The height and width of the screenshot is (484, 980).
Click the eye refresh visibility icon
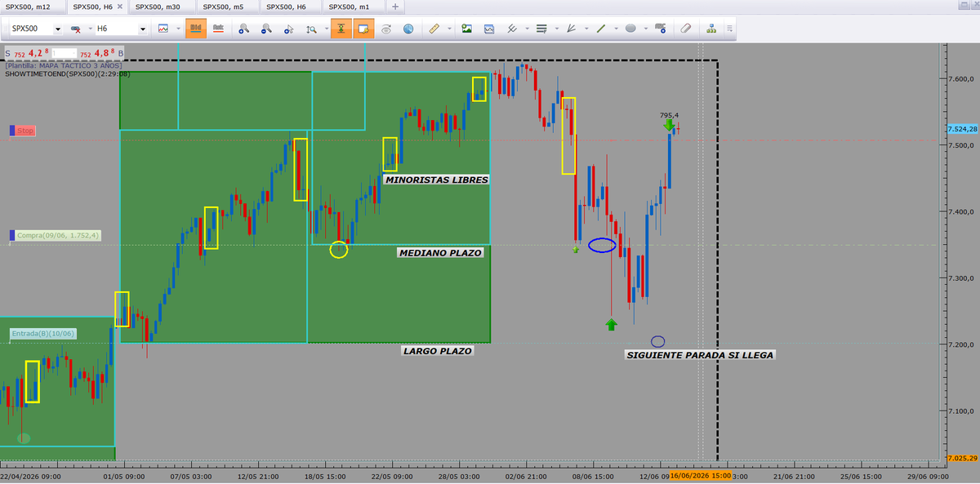click(x=386, y=29)
